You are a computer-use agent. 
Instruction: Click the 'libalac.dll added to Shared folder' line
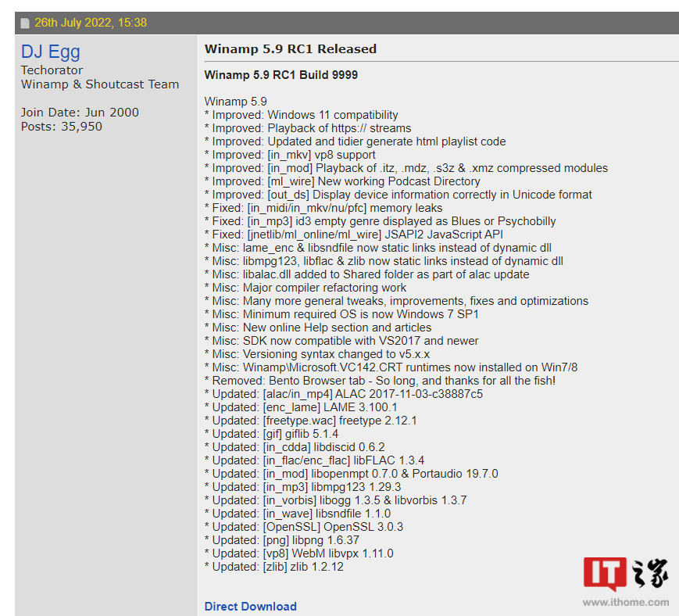pyautogui.click(x=366, y=274)
